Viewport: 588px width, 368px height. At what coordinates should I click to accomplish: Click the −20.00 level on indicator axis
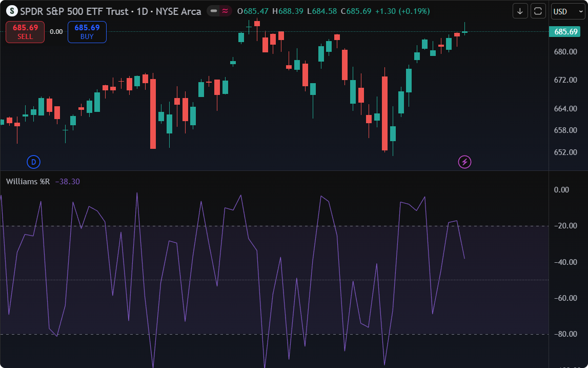pyautogui.click(x=565, y=226)
